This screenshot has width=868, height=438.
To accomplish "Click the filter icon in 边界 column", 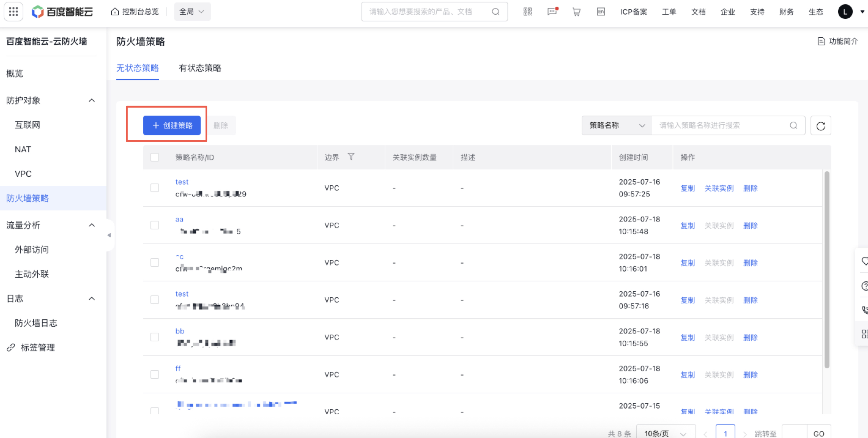I will click(x=351, y=157).
